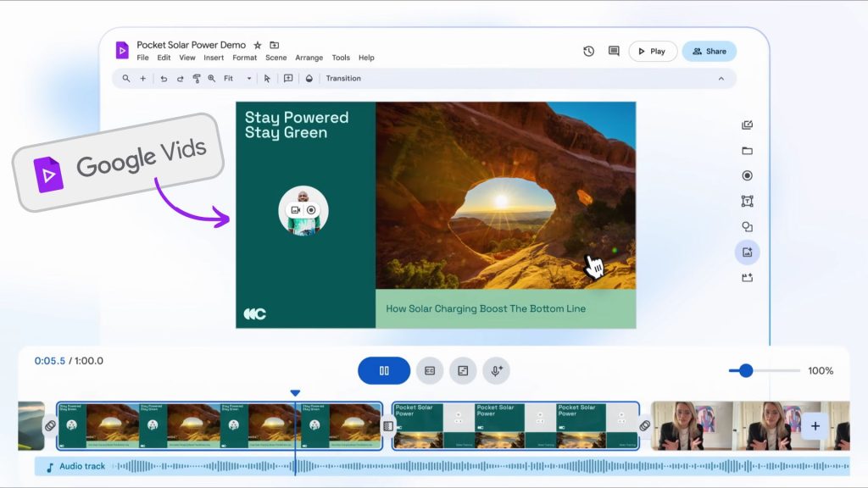Click the paint format roller icon
This screenshot has height=488, width=868.
click(x=196, y=79)
